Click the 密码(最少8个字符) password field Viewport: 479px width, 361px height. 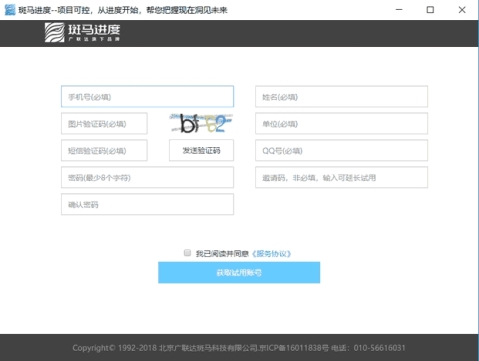pos(147,177)
